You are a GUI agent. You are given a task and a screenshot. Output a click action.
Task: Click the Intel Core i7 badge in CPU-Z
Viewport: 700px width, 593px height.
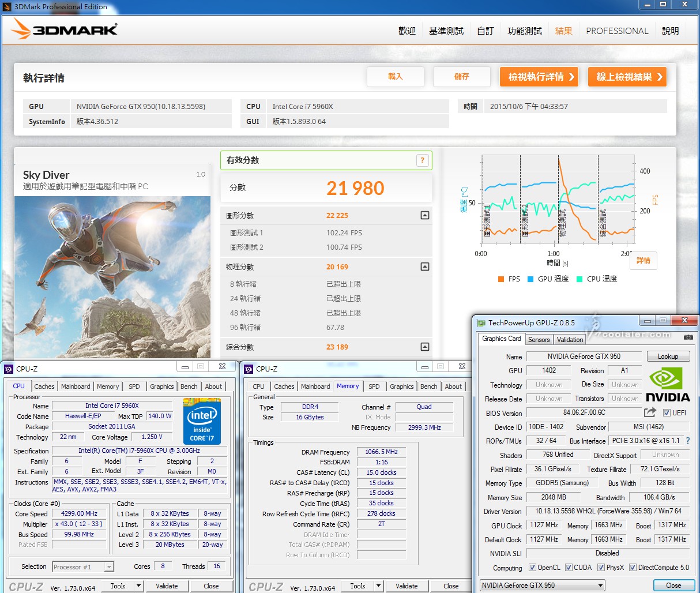(x=202, y=422)
